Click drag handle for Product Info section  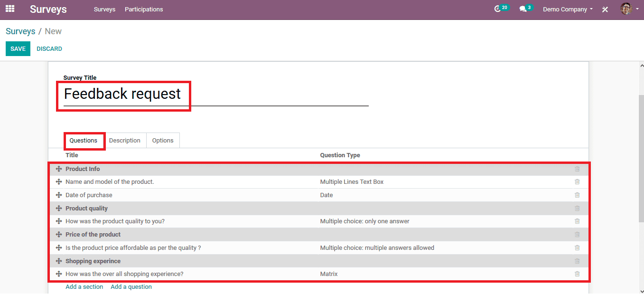[59, 169]
